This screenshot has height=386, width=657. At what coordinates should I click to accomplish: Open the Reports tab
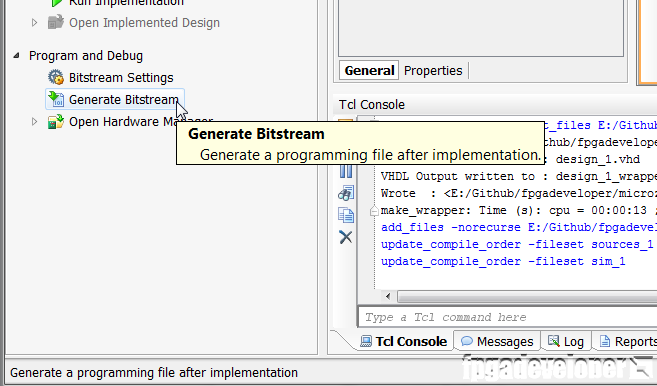[x=625, y=342]
